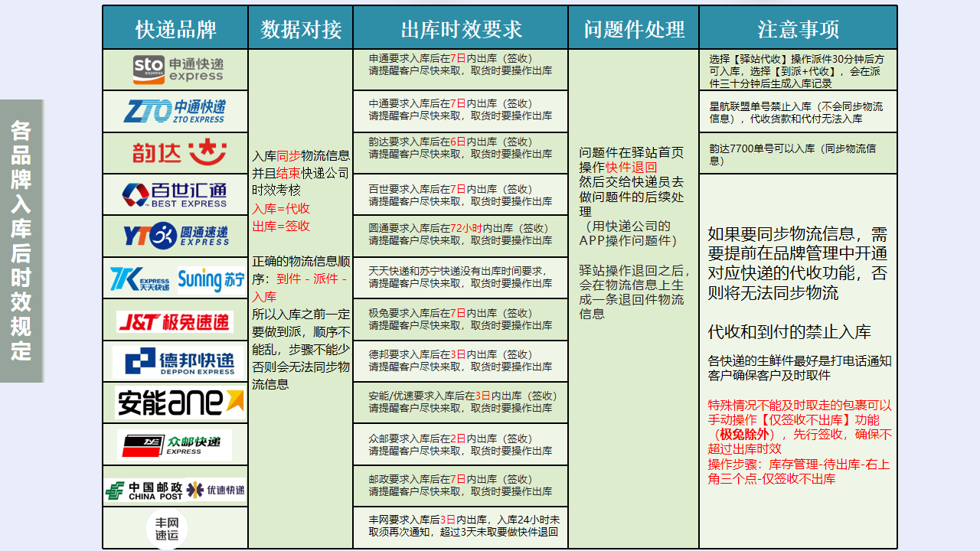This screenshot has width=980, height=551.
Task: Select the 韵达要求入库后在6日内出库 cell
Action: pos(461,153)
